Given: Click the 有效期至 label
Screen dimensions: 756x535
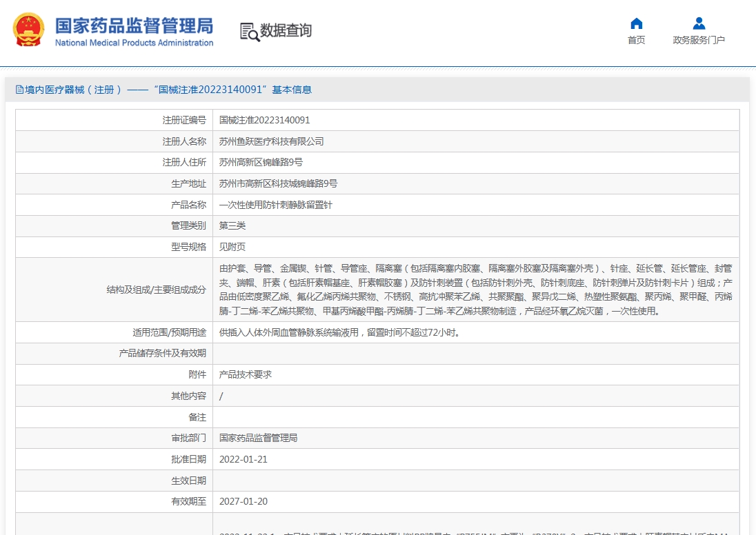Looking at the screenshot, I should [x=188, y=501].
